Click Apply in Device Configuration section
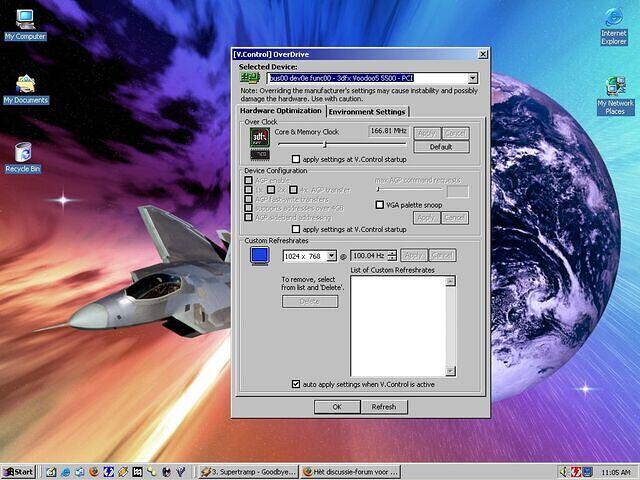 pos(427,218)
